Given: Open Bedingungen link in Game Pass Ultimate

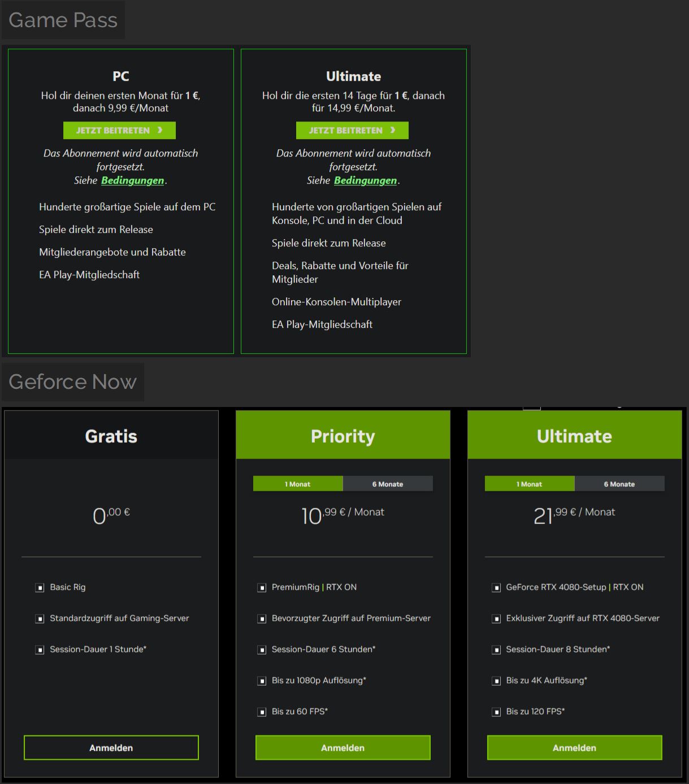Looking at the screenshot, I should [x=366, y=180].
